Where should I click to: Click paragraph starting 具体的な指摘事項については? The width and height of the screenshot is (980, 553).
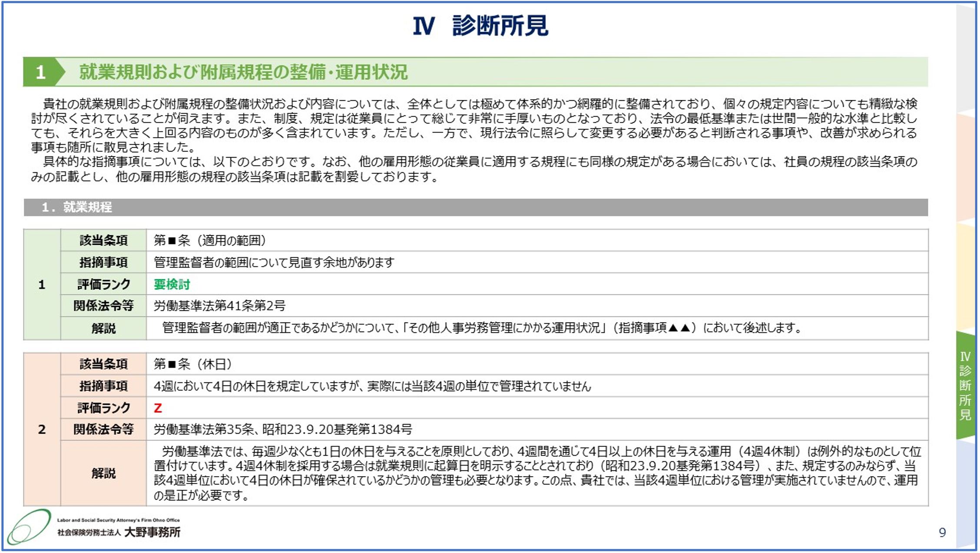474,169
